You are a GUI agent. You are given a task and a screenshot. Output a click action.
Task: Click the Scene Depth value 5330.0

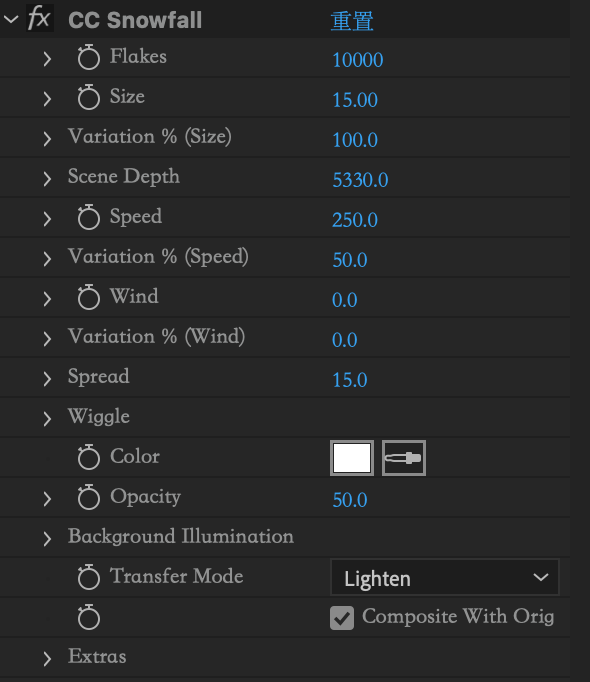click(360, 180)
